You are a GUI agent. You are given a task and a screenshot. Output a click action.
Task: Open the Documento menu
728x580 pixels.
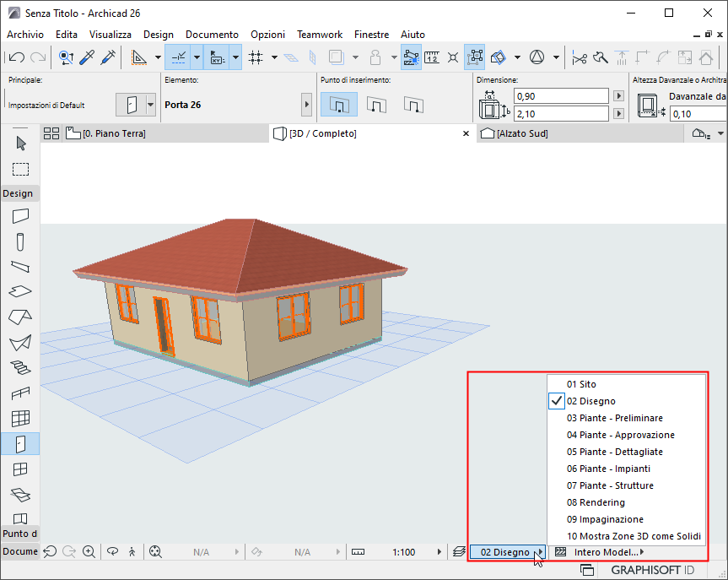click(x=212, y=35)
